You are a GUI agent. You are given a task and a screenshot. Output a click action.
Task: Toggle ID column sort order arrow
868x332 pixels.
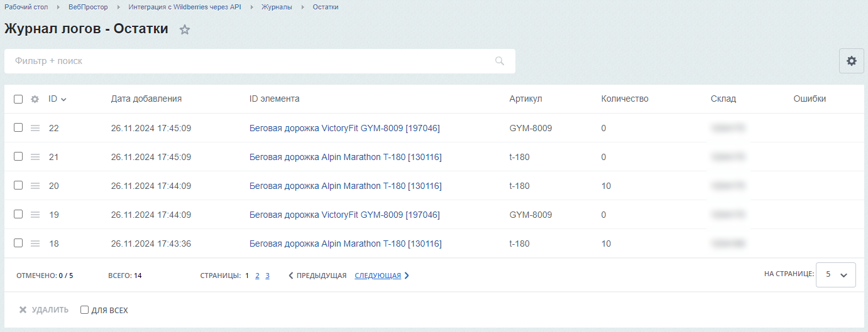point(63,99)
